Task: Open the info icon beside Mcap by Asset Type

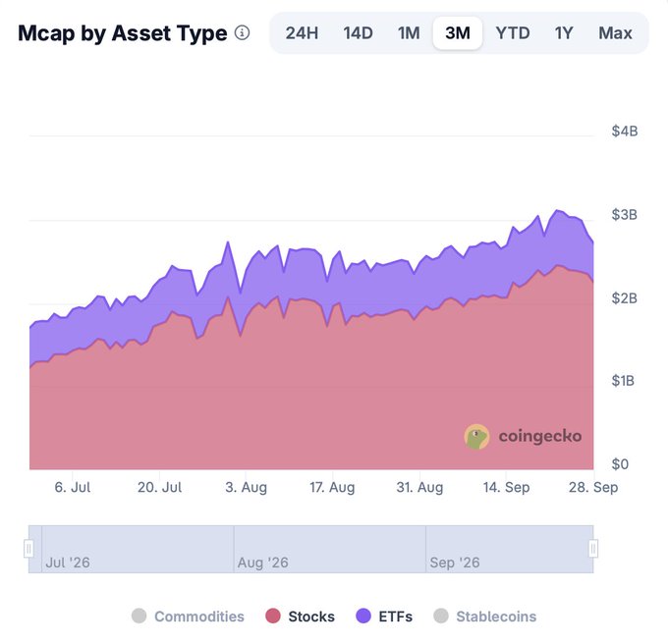Action: coord(242,32)
